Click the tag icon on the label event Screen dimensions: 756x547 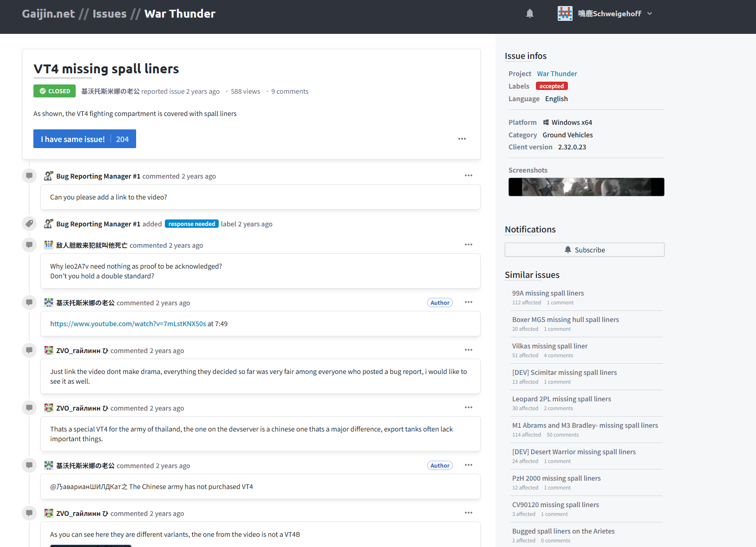click(x=29, y=224)
